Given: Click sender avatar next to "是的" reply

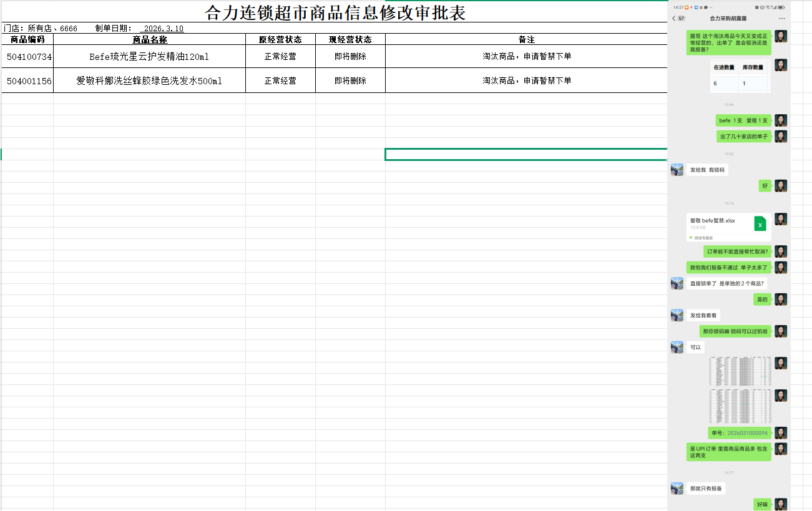Looking at the screenshot, I should 781,299.
